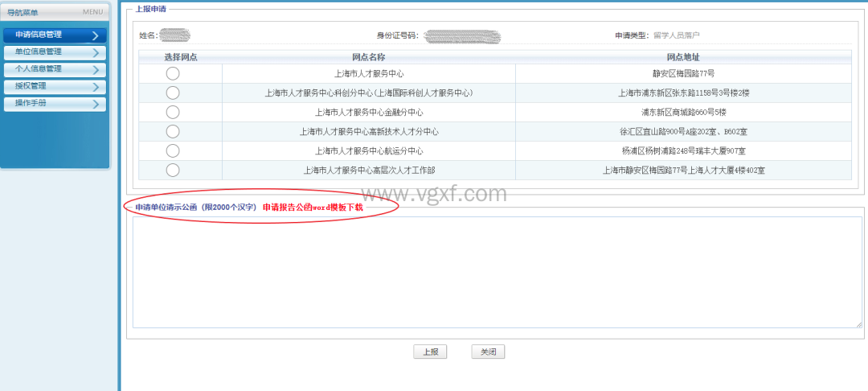This screenshot has width=868, height=391.
Task: Choose the 高层次人才工作部 radio button
Action: (173, 170)
